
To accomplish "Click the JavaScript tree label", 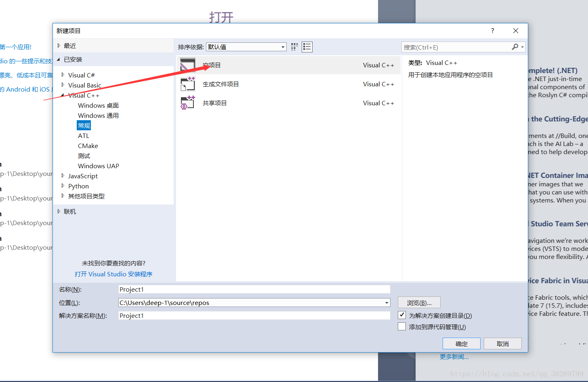I will point(83,176).
